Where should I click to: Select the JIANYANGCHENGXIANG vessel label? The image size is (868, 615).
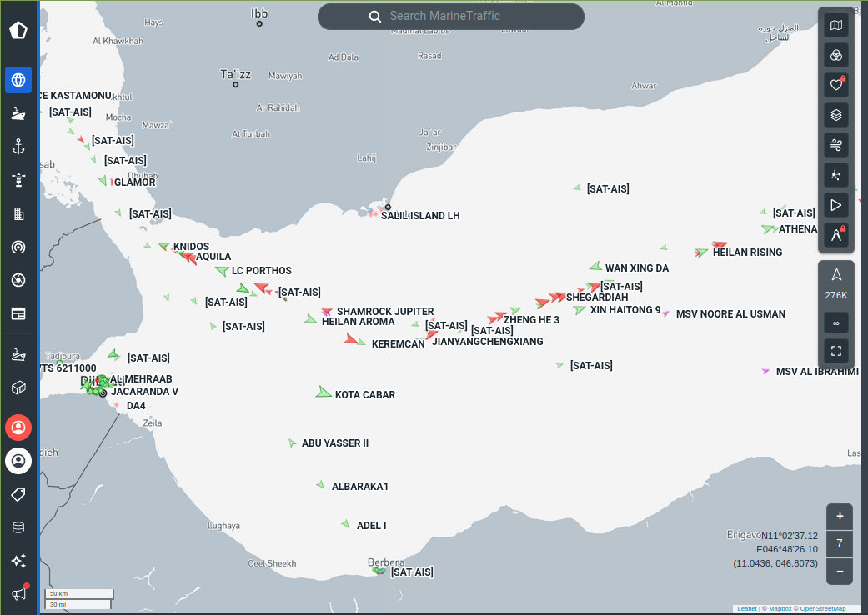pos(487,341)
